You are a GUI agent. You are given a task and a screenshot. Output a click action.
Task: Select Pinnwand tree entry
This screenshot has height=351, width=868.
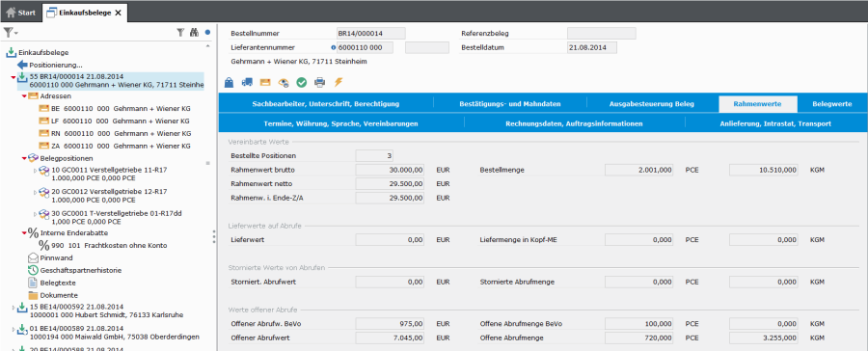click(57, 257)
